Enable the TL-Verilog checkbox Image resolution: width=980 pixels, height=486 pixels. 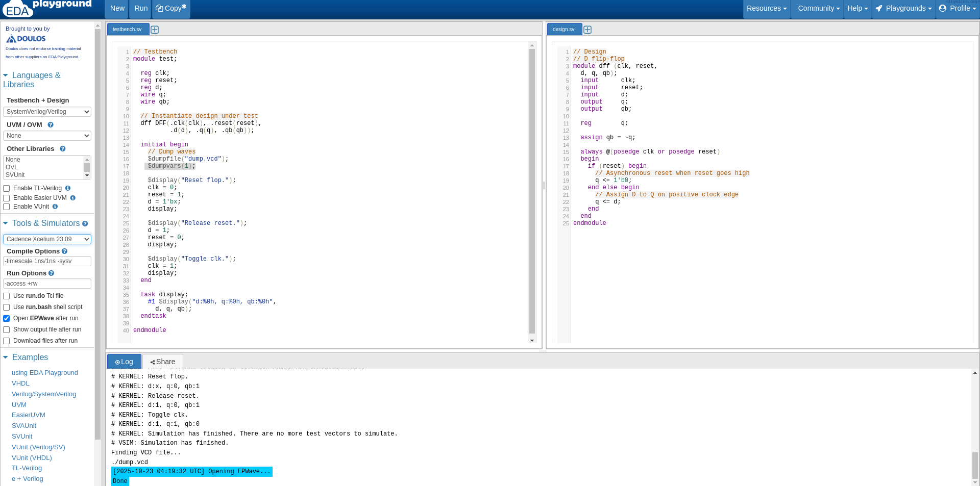click(7, 189)
